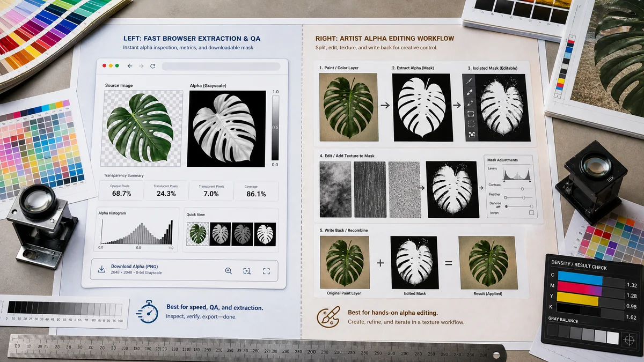Select the solid frame crop tool
This screenshot has height=362, width=644.
470,113
